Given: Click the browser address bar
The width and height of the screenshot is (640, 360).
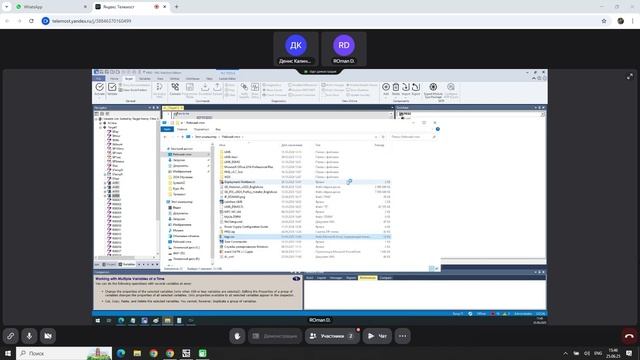Looking at the screenshot, I should (318, 21).
